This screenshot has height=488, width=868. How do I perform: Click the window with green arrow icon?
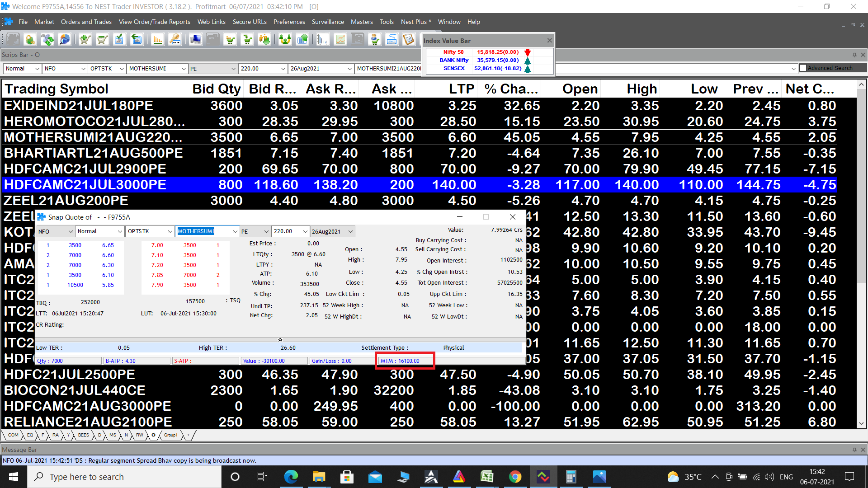[136, 40]
